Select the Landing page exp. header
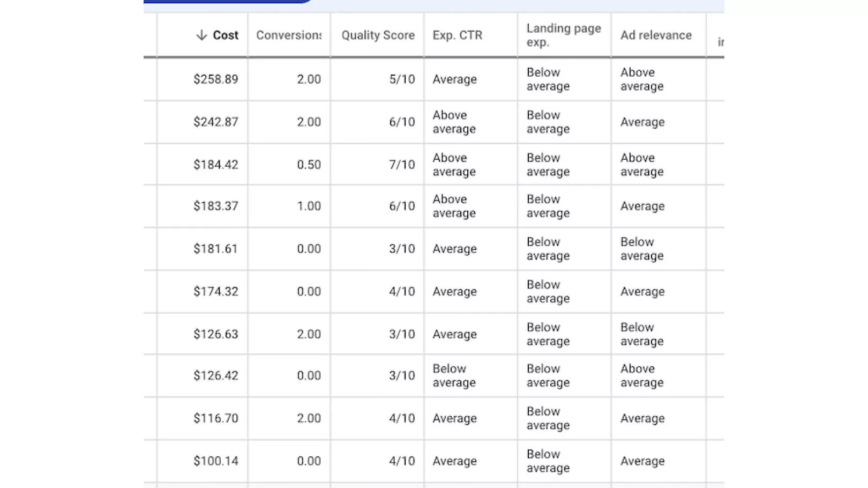This screenshot has height=488, width=868. (563, 35)
